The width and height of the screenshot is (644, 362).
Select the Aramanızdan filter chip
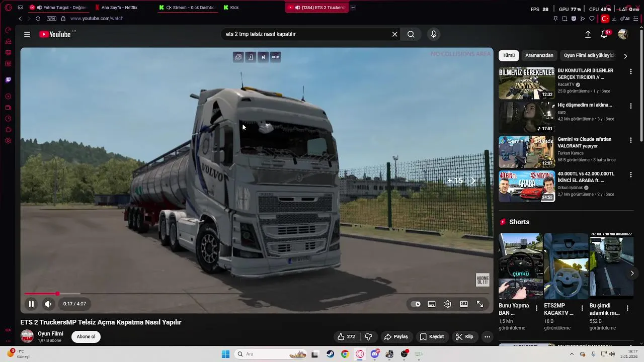[539, 55]
